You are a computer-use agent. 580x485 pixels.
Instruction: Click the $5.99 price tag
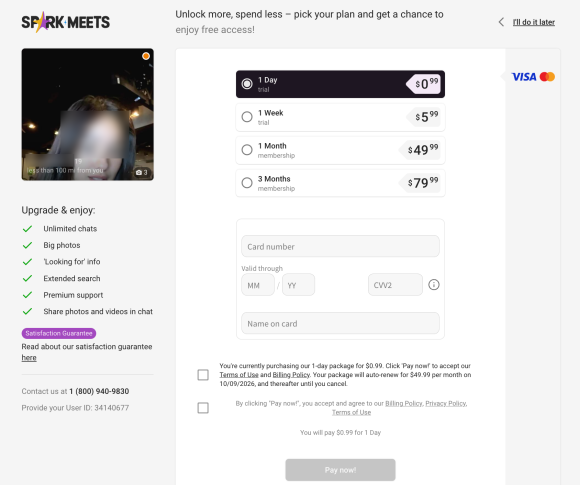tap(424, 117)
